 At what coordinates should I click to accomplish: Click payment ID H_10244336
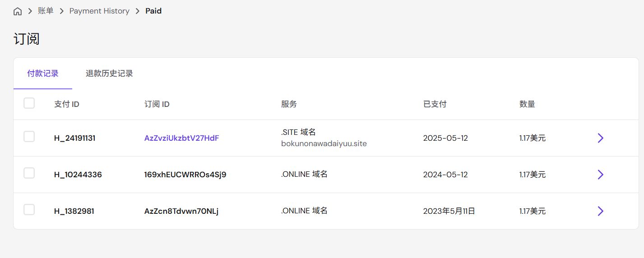click(78, 175)
